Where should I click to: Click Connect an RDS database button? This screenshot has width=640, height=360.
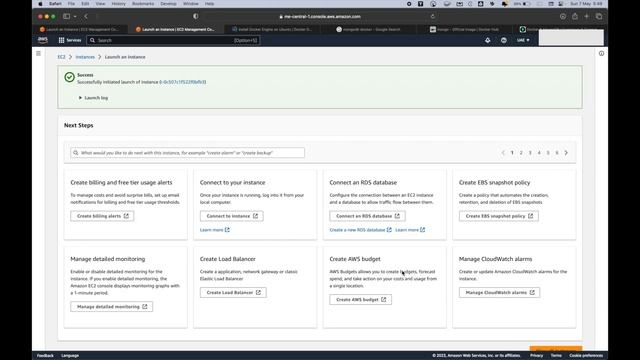click(x=367, y=216)
